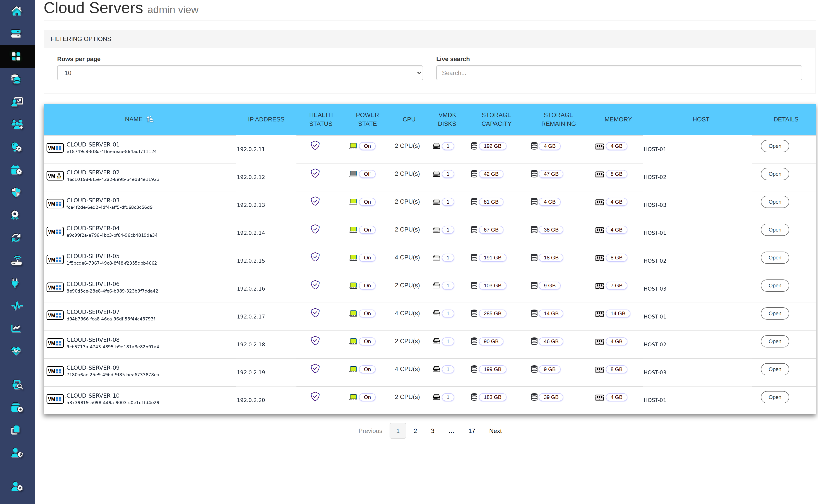Click the Off power badge of CLOUD-SERVER-02
818x504 pixels.
tap(367, 174)
